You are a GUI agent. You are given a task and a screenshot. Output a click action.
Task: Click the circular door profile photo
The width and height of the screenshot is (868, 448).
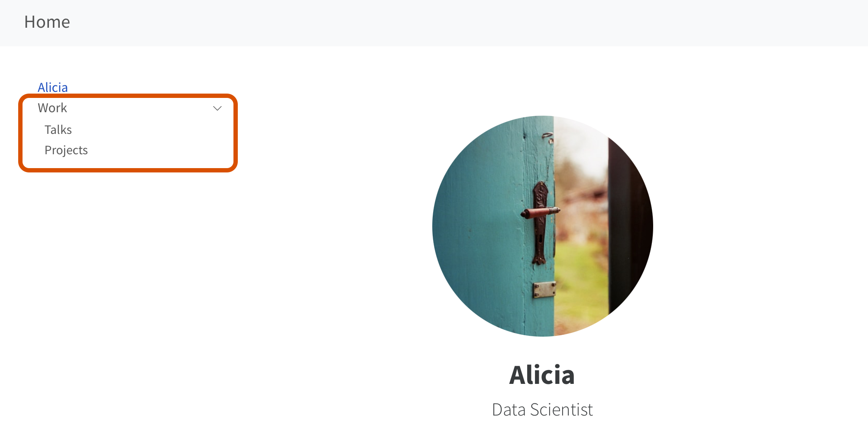click(542, 226)
